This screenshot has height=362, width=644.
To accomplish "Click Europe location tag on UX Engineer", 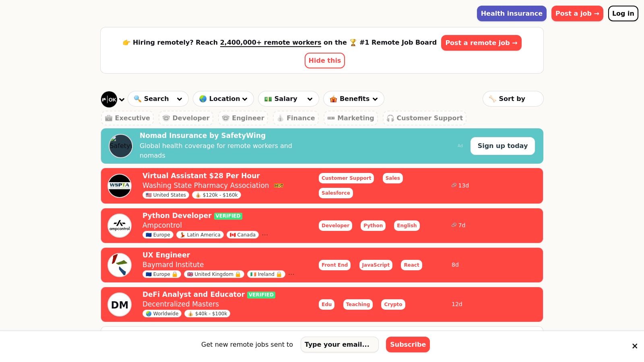I will point(162,274).
